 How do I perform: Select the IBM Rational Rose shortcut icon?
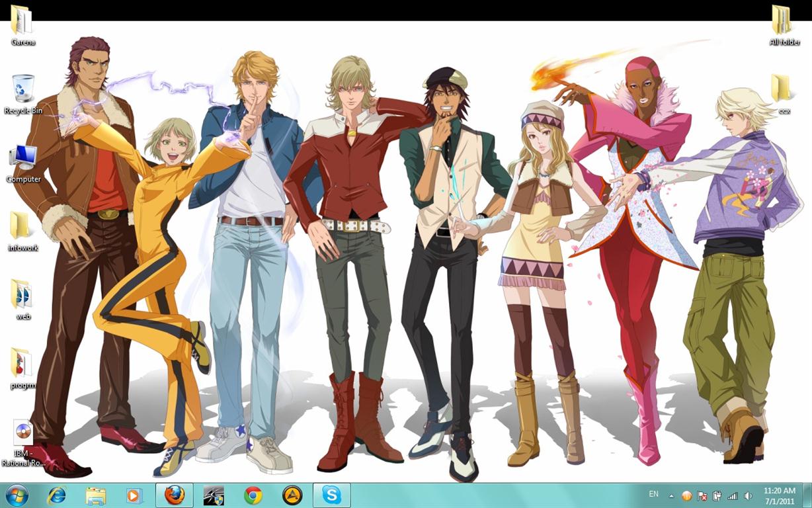point(23,442)
